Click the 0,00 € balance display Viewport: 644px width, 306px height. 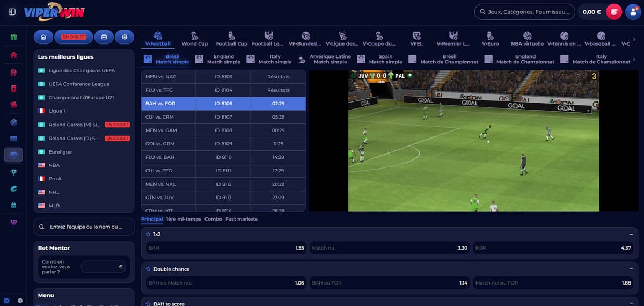(592, 12)
